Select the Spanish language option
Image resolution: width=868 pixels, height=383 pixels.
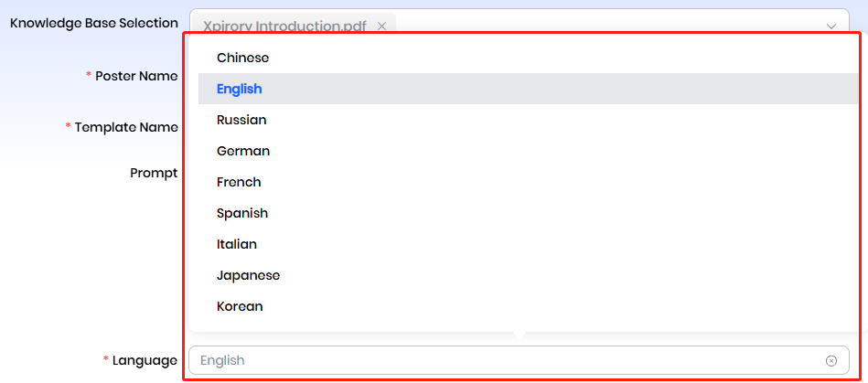242,213
